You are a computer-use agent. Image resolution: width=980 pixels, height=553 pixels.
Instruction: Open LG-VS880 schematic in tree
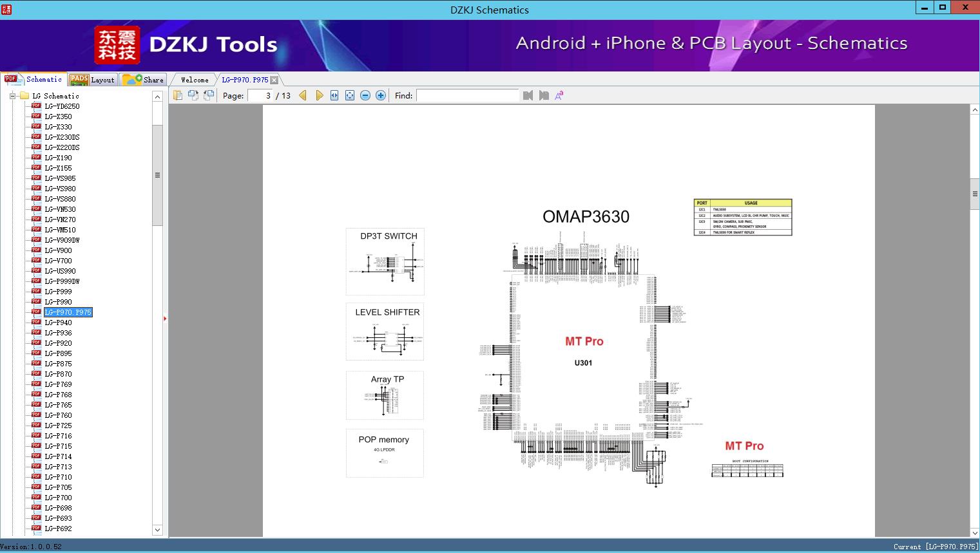[60, 199]
